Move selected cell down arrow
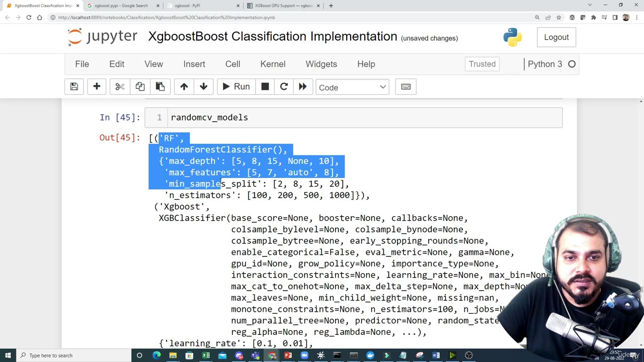644x362 pixels. click(x=204, y=87)
